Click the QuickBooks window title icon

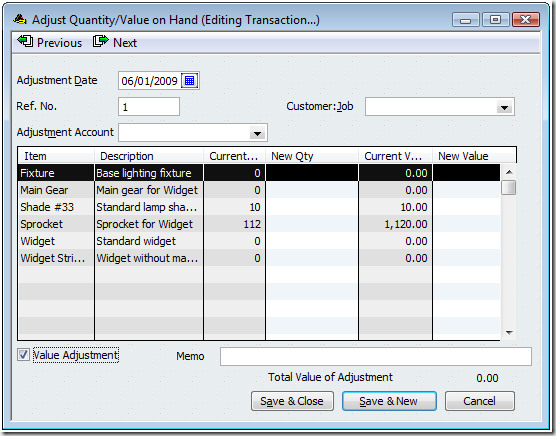pyautogui.click(x=20, y=19)
